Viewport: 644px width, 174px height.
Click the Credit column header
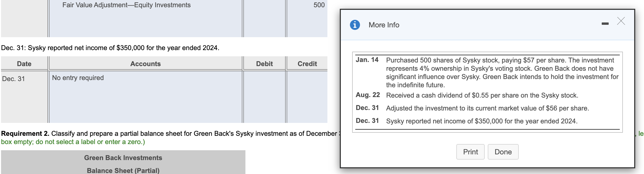coord(307,64)
